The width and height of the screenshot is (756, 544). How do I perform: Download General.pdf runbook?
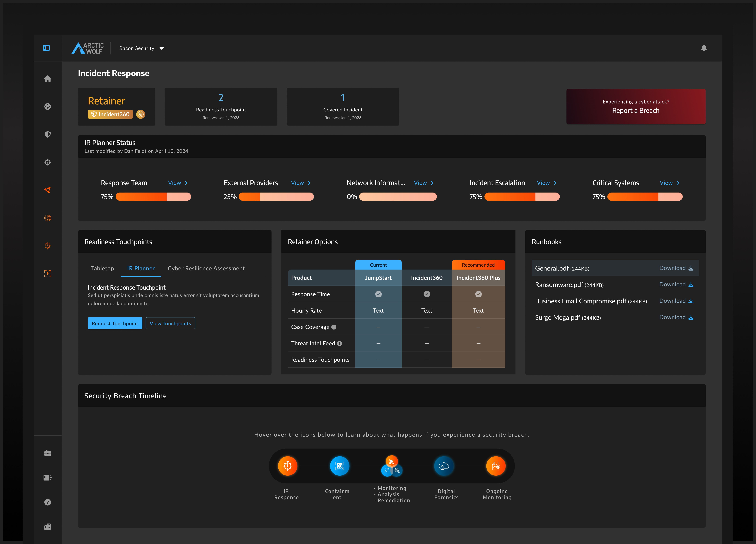click(676, 268)
